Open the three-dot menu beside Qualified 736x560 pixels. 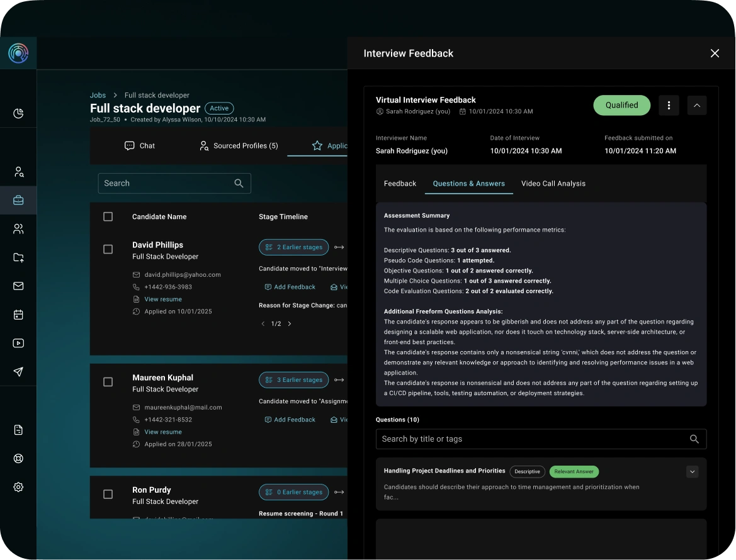(x=669, y=105)
